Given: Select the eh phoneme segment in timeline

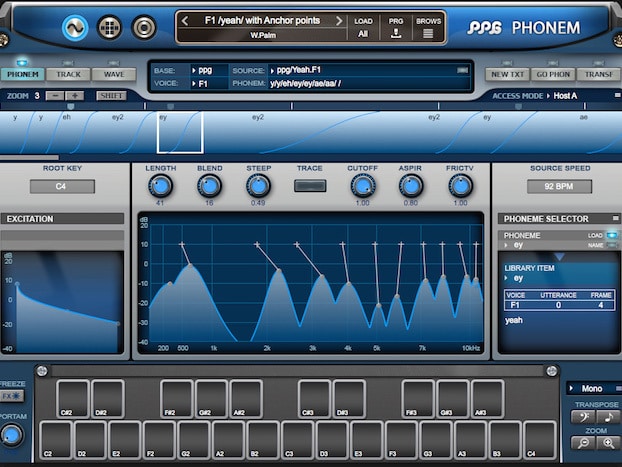Looking at the screenshot, I should click(x=67, y=117).
